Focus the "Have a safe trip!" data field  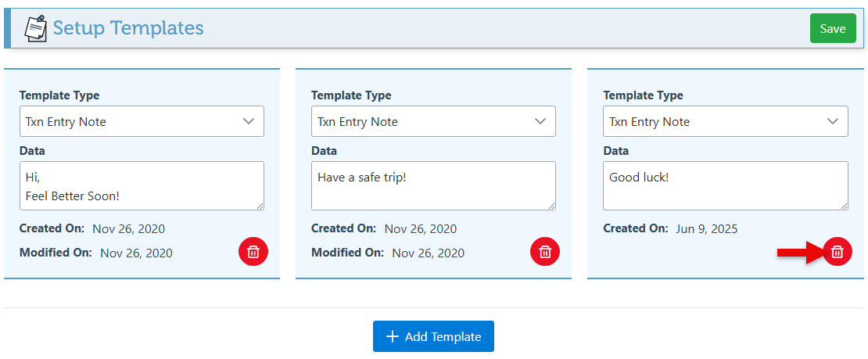tap(433, 185)
